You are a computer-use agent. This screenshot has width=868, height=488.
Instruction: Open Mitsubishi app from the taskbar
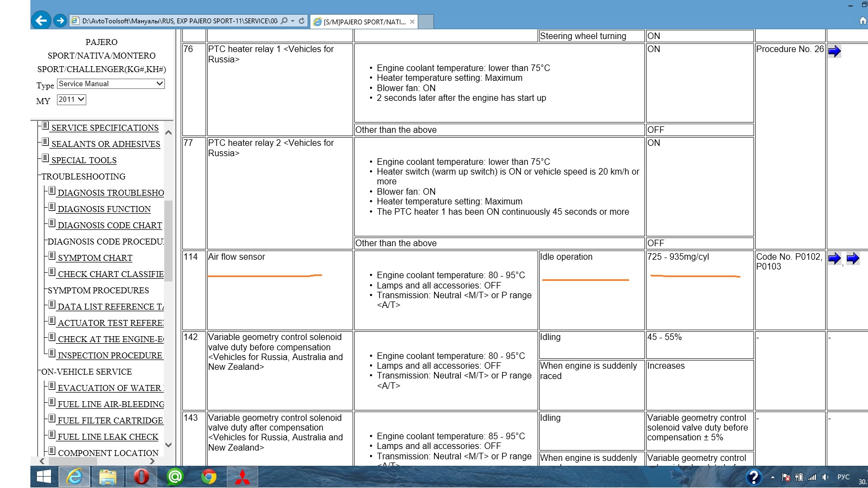pyautogui.click(x=242, y=477)
